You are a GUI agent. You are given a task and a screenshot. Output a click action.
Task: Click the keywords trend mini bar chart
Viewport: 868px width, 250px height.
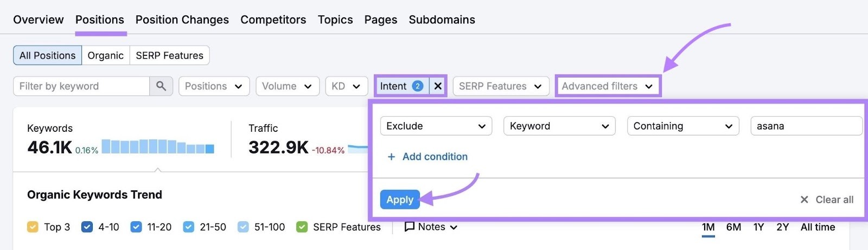click(x=158, y=146)
